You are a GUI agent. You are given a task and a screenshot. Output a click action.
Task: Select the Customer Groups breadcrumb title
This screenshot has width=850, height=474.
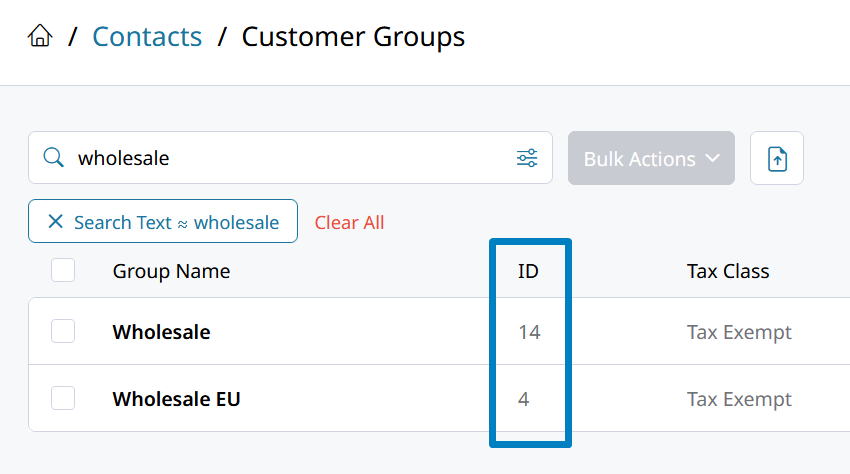353,37
